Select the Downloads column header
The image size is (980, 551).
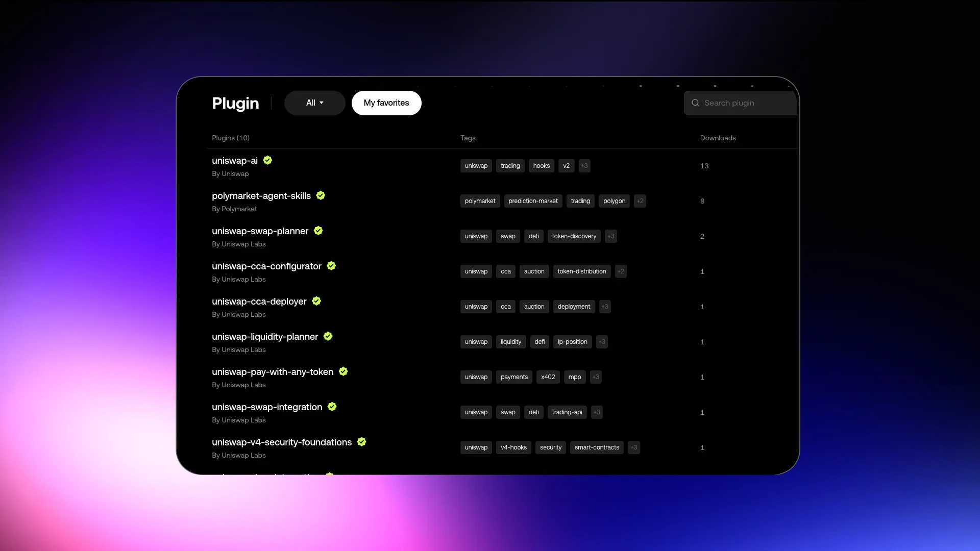tap(718, 138)
